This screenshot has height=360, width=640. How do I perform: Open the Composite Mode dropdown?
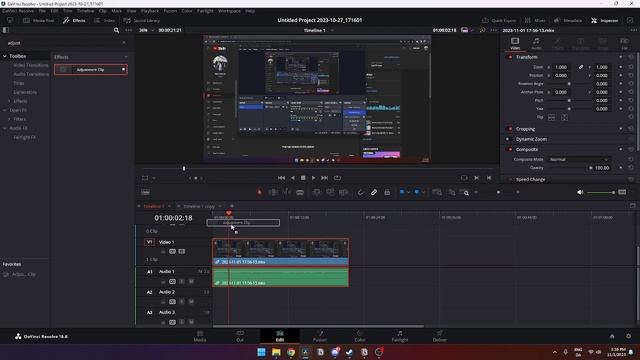point(578,160)
